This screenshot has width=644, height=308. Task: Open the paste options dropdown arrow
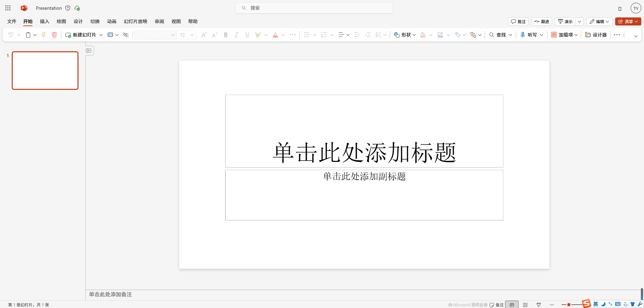(35, 35)
